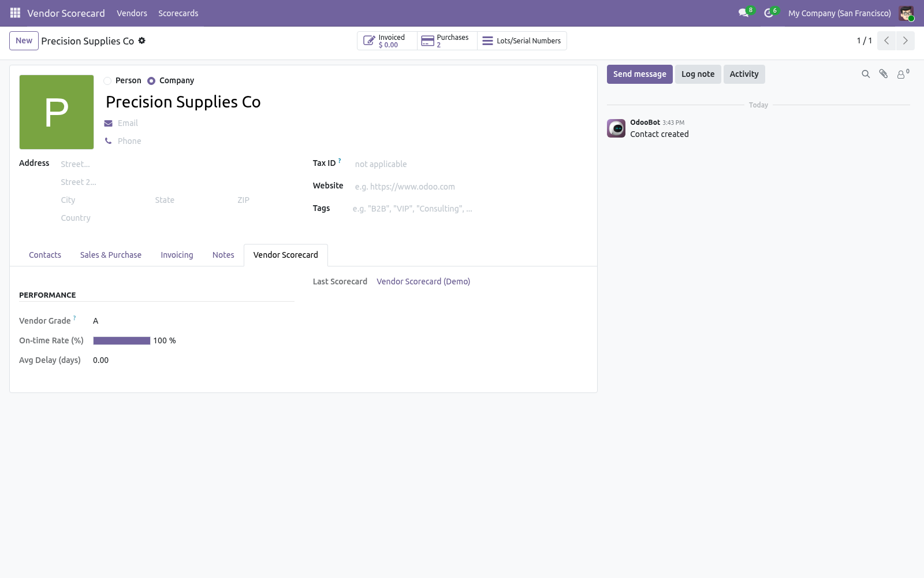Image resolution: width=924 pixels, height=578 pixels.
Task: Click the OdooBot avatar
Action: point(616,128)
